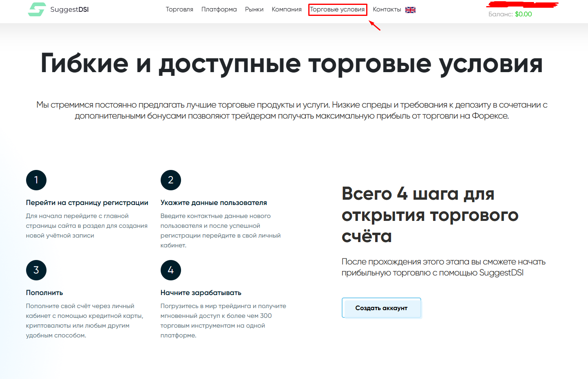588x379 pixels.
Task: Go to the Рынки menu item
Action: coord(254,9)
